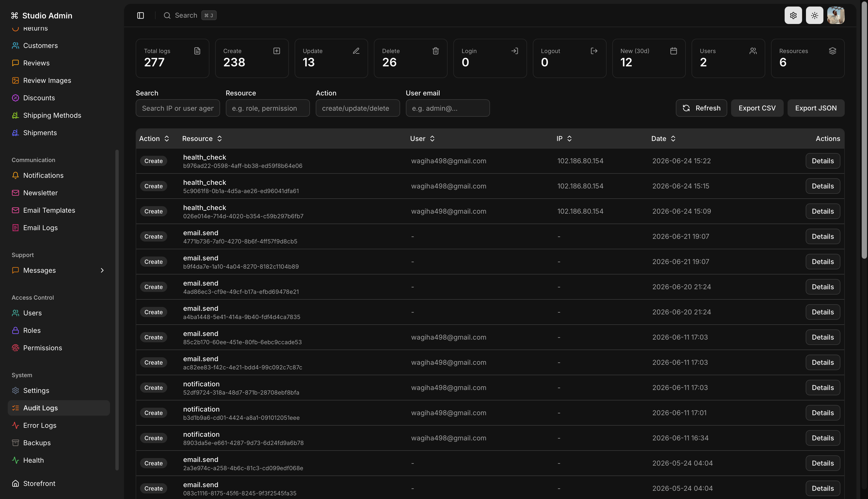Click the Shipments icon
The image size is (868, 499).
[16, 133]
